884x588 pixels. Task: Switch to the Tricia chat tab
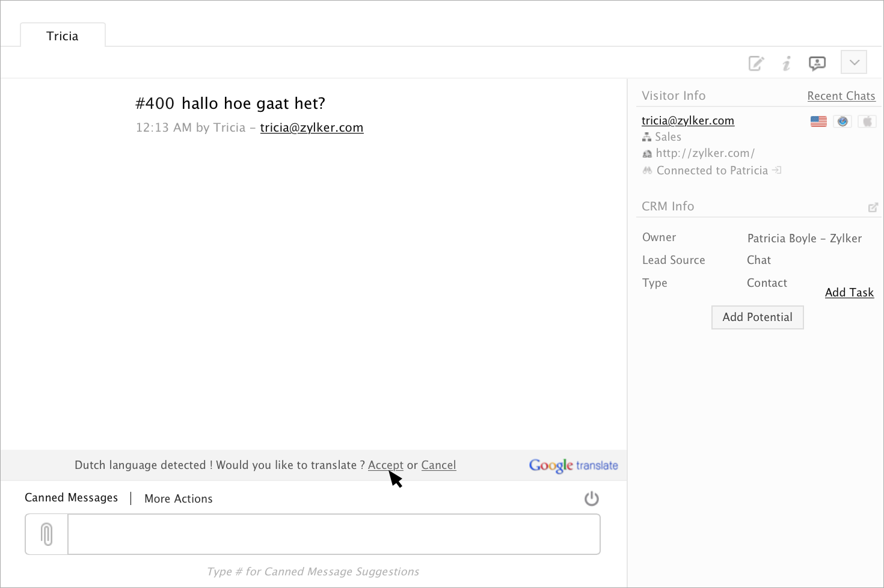click(x=63, y=36)
